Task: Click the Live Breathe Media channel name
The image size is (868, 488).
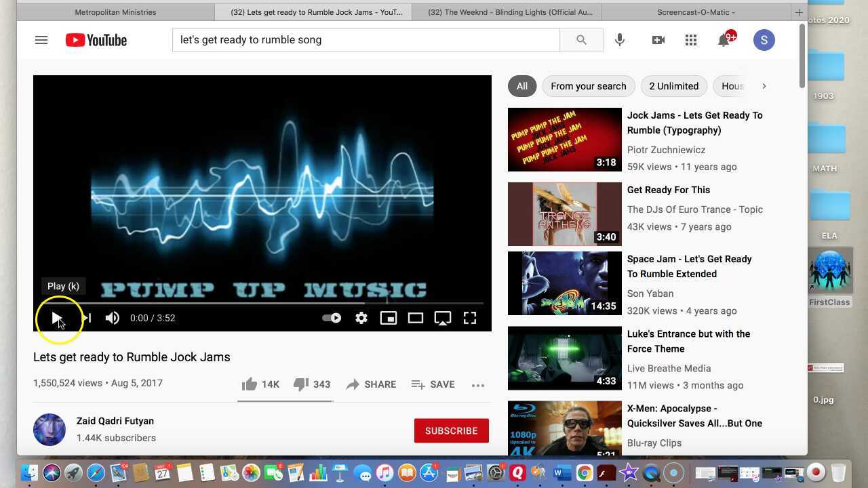Action: 669,368
